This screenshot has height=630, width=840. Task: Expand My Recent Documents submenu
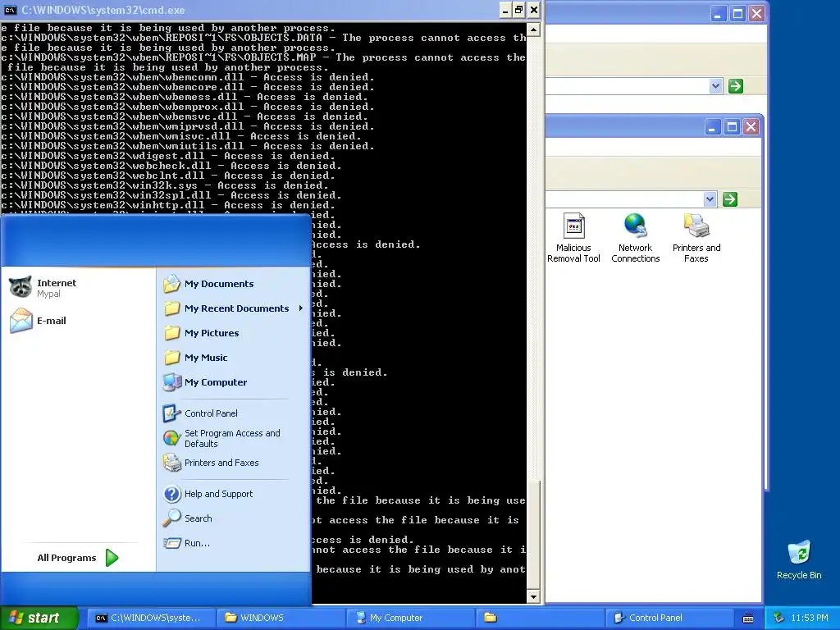(x=233, y=308)
